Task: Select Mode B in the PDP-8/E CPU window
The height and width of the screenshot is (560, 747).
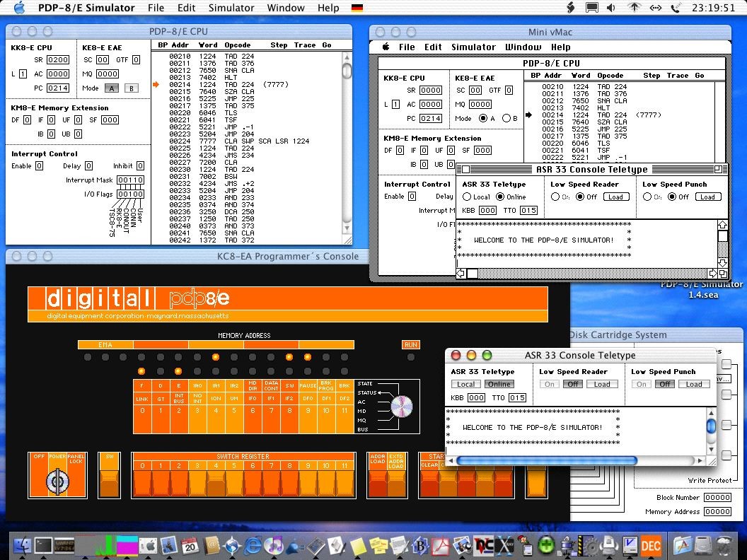Action: tap(132, 88)
